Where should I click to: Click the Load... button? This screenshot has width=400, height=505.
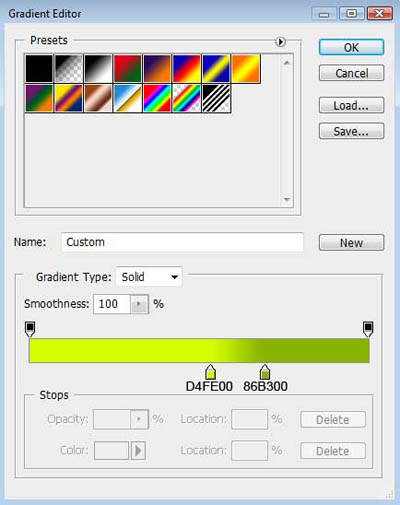tap(351, 105)
